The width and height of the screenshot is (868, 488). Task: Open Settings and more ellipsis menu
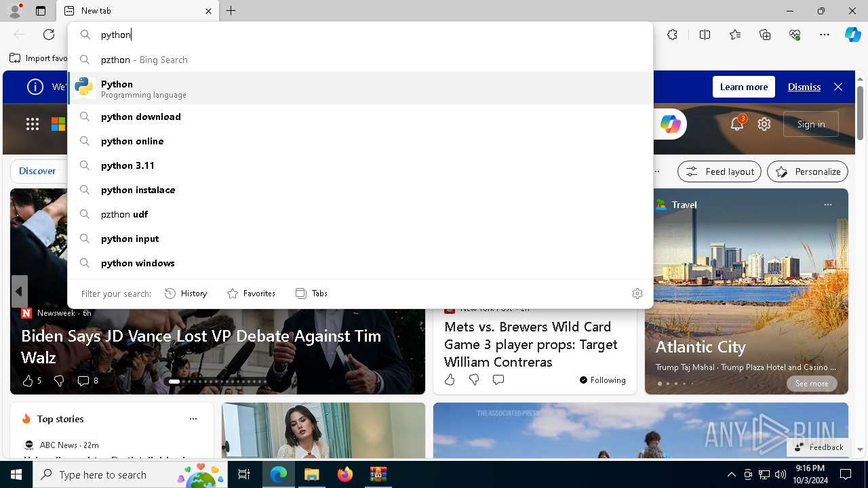coord(825,35)
